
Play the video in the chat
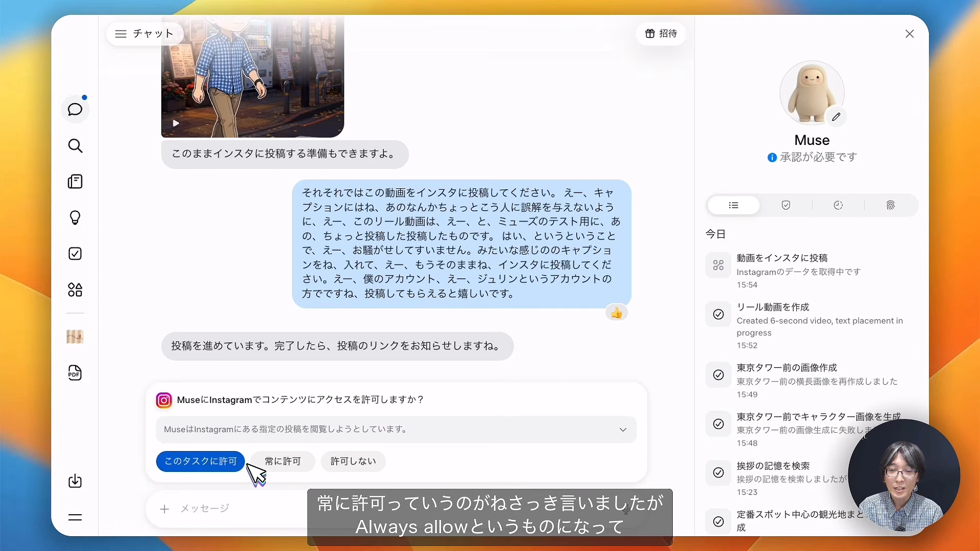click(x=176, y=123)
